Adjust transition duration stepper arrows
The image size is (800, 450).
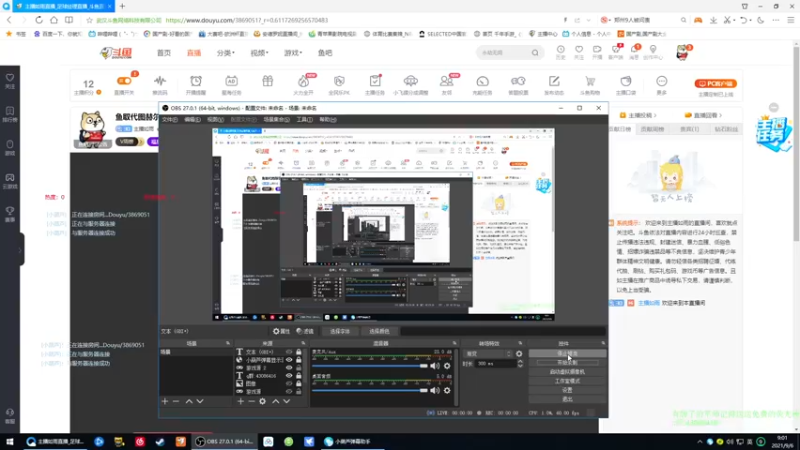pyautogui.click(x=520, y=364)
